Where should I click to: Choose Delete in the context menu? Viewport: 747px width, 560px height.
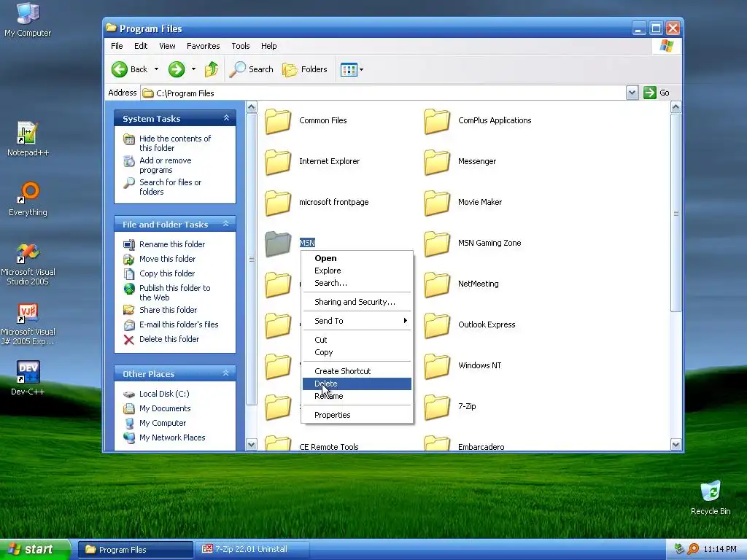357,384
